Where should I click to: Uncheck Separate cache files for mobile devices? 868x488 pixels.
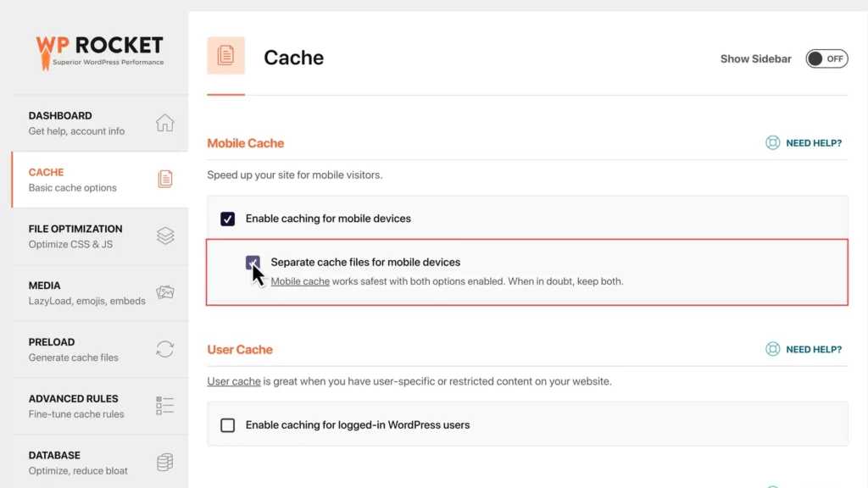(253, 263)
